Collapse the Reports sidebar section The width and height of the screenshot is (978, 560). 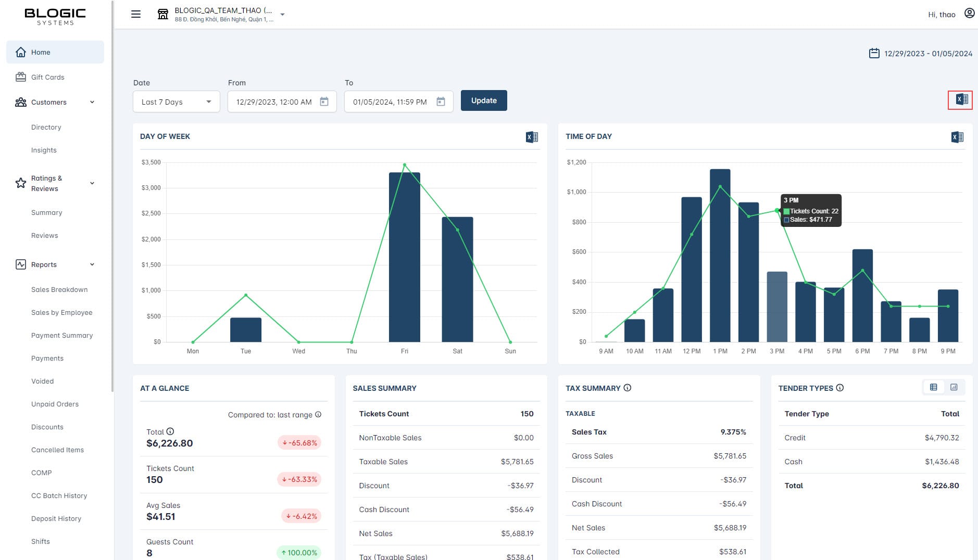(92, 264)
